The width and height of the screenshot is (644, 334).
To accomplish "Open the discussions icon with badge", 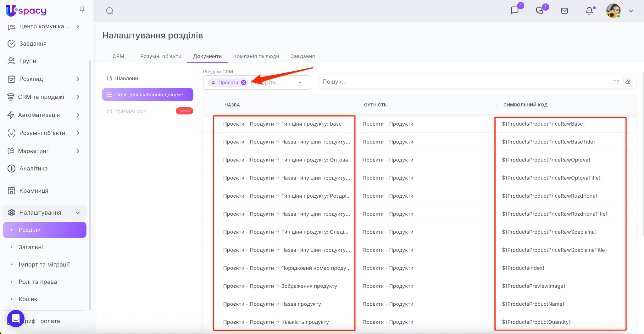I will 540,11.
